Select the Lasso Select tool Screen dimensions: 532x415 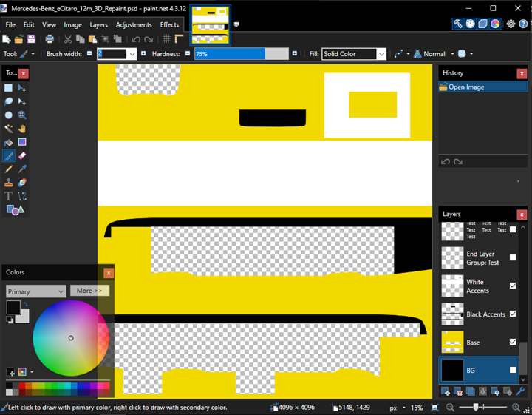(8, 101)
